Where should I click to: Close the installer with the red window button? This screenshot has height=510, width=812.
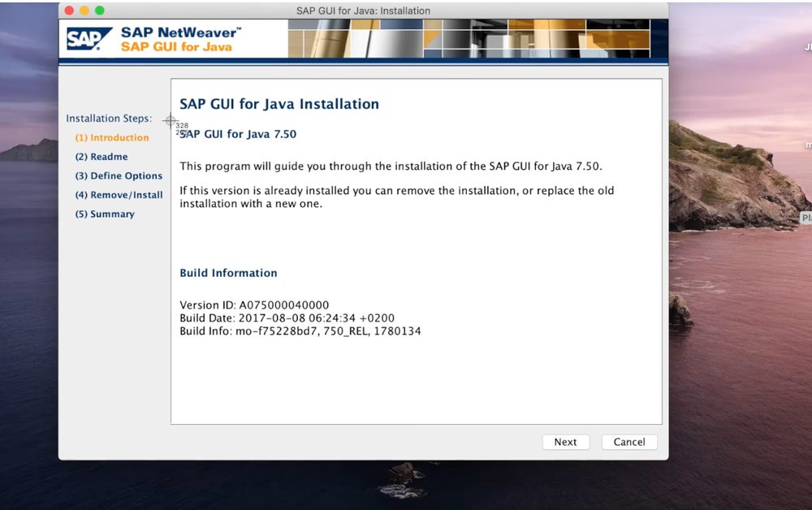coord(69,11)
